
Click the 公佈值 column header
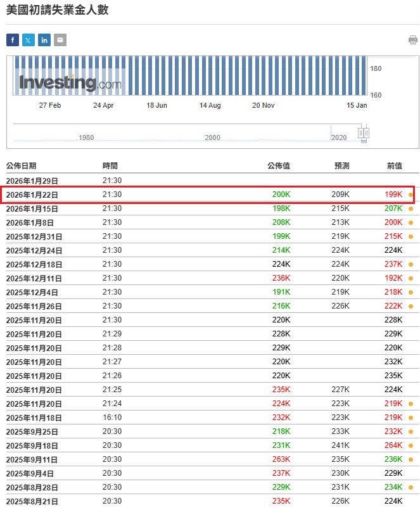(279, 166)
